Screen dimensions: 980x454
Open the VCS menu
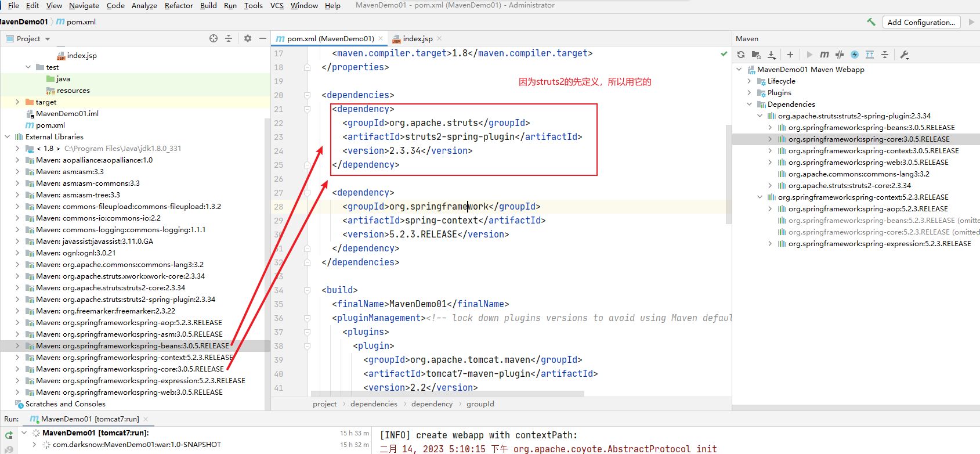pos(277,5)
